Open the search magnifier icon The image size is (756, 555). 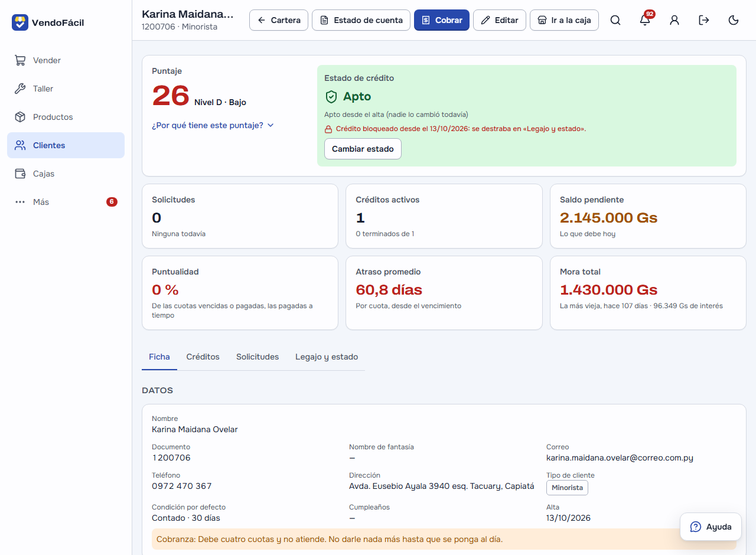pos(615,20)
